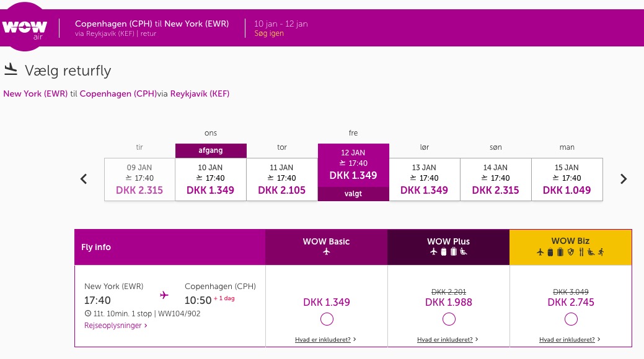Show later dates with right arrow
644x359 pixels.
[624, 179]
